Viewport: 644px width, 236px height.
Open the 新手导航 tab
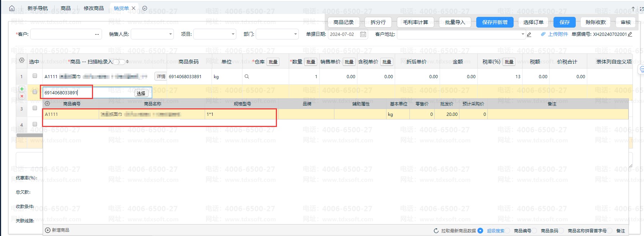pyautogui.click(x=37, y=8)
